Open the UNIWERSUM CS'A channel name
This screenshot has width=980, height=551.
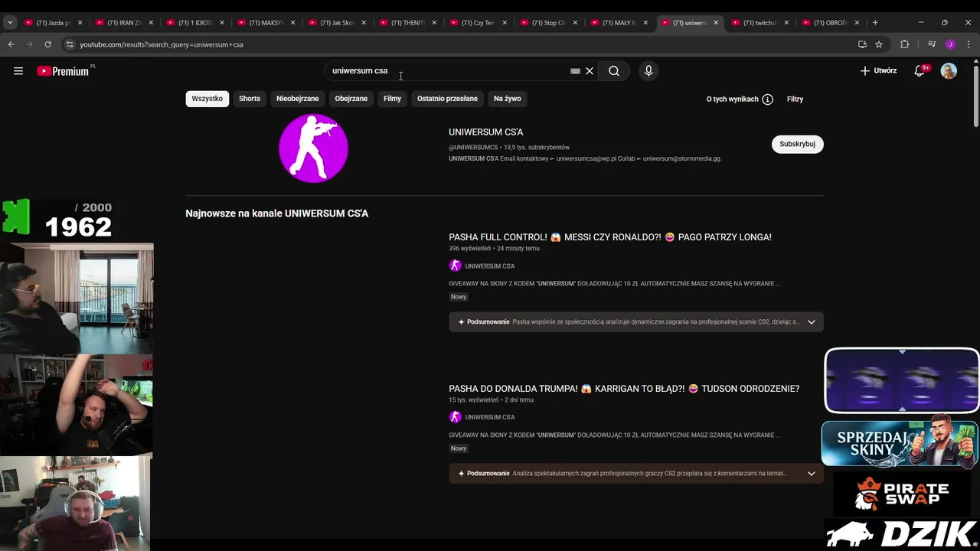[x=485, y=132]
